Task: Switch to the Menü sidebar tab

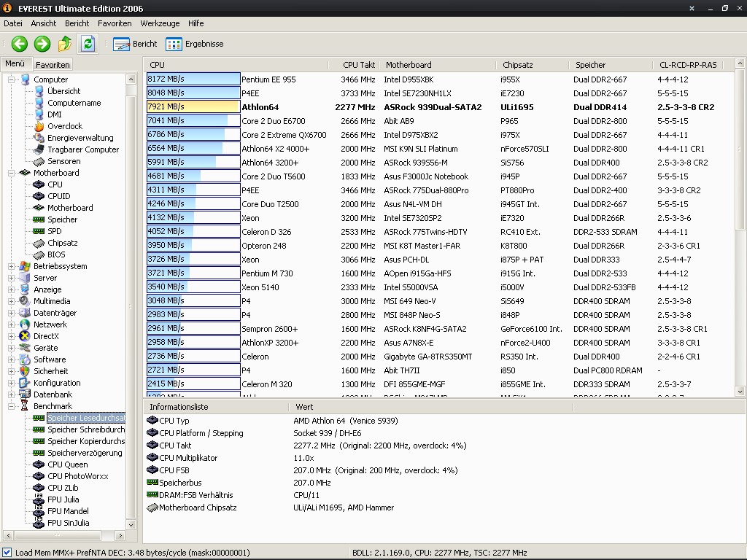Action: [15, 63]
